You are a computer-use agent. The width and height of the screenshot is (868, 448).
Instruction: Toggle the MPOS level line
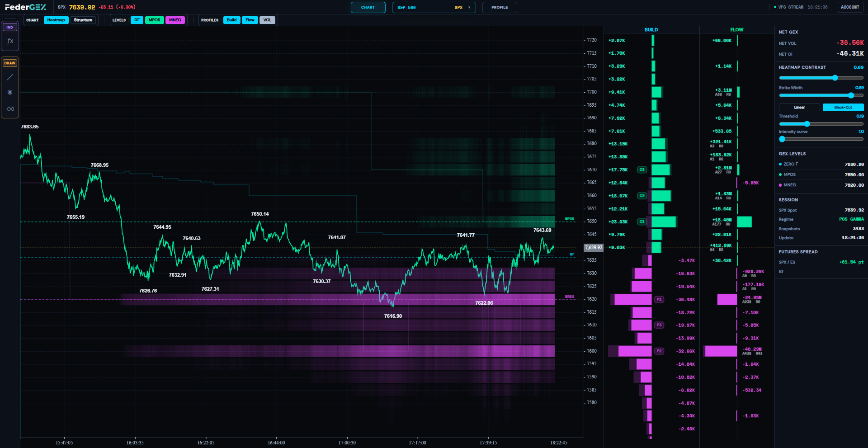[155, 20]
